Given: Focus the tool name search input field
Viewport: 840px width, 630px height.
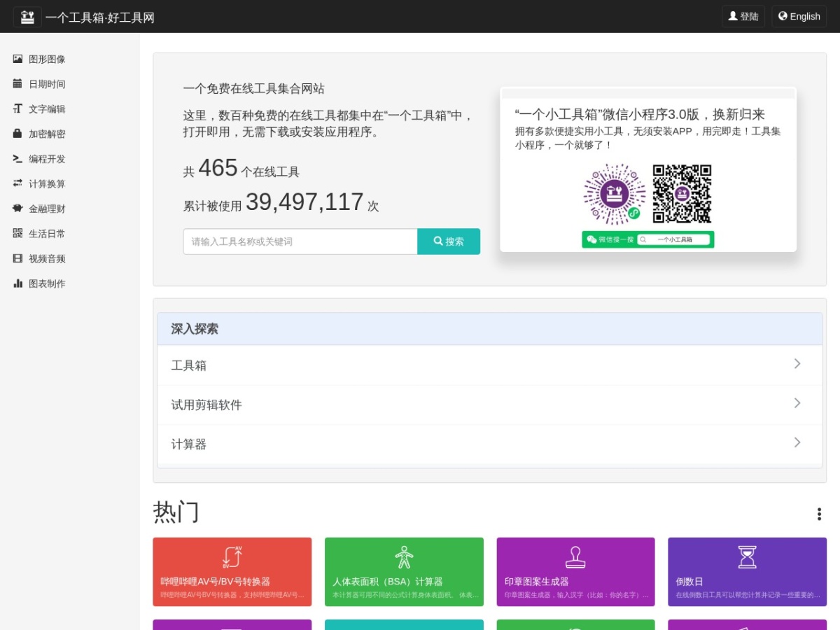Looking at the screenshot, I should [x=300, y=241].
